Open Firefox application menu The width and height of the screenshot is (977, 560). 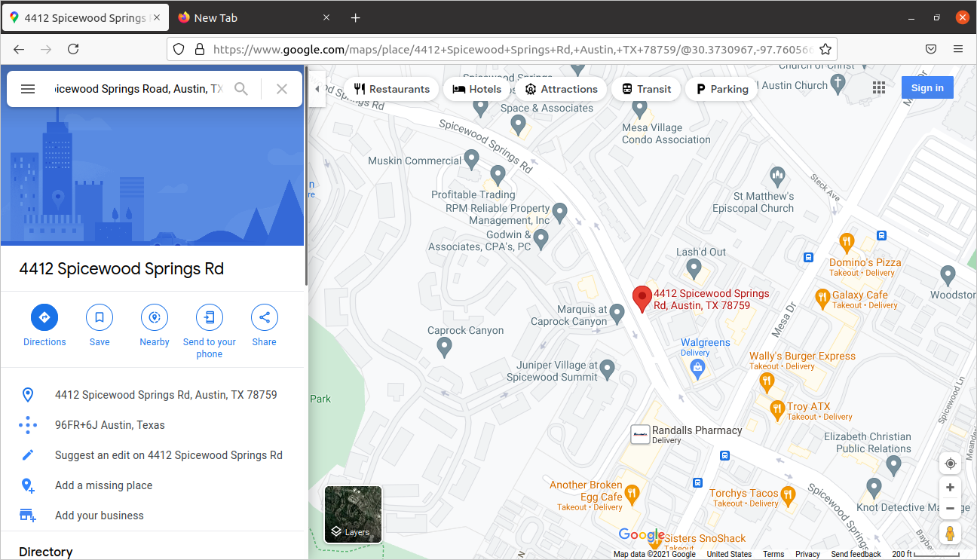[958, 49]
